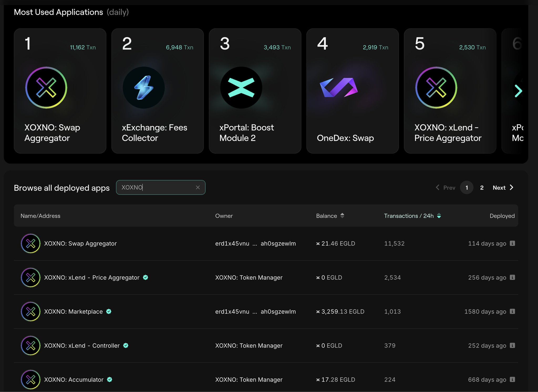This screenshot has height=392, width=538.
Task: Click the xExchange lightning bolt icon
Action: click(x=144, y=87)
